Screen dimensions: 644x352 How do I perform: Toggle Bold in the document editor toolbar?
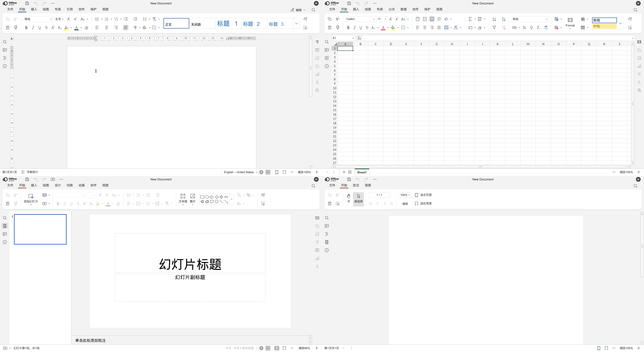coord(26,28)
